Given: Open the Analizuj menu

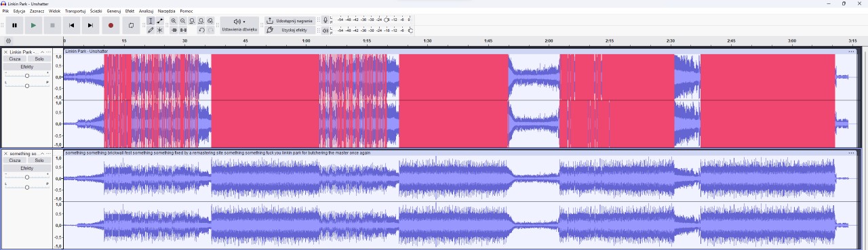Looking at the screenshot, I should point(146,11).
